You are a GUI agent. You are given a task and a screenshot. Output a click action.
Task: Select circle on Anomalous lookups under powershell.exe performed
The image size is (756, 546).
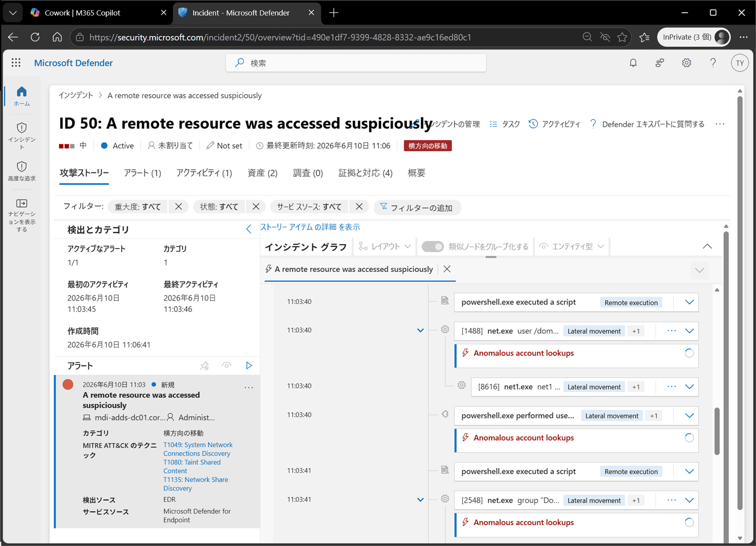[x=689, y=438]
